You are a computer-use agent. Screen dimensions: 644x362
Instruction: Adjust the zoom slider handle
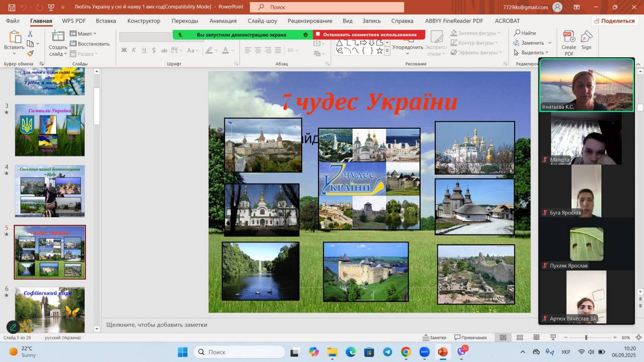586,337
